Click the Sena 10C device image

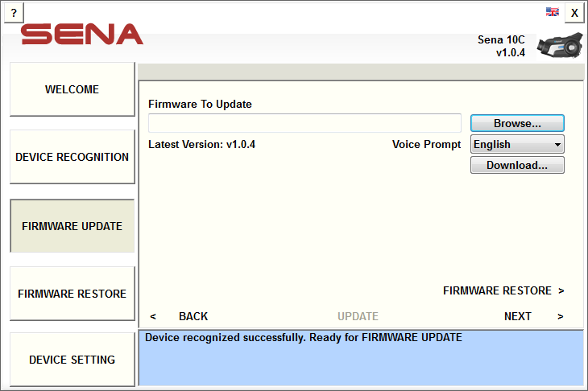click(560, 46)
